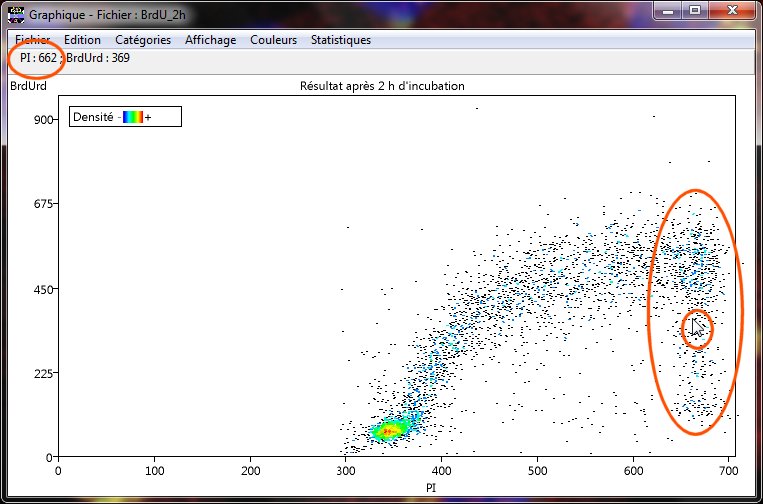Screen dimensions: 763x504
Task: Maximize the Graphique window
Action: point(695,10)
